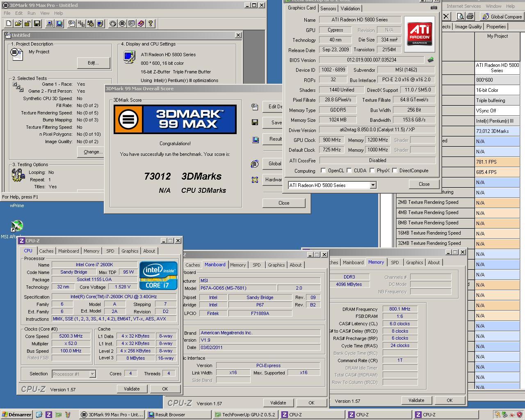Open the File menu in 3DMark
525x420 pixels.
tap(7, 13)
